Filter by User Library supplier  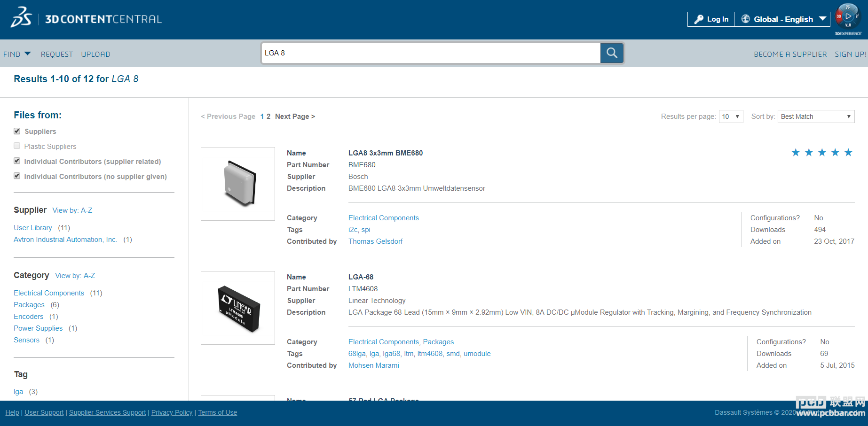[33, 228]
